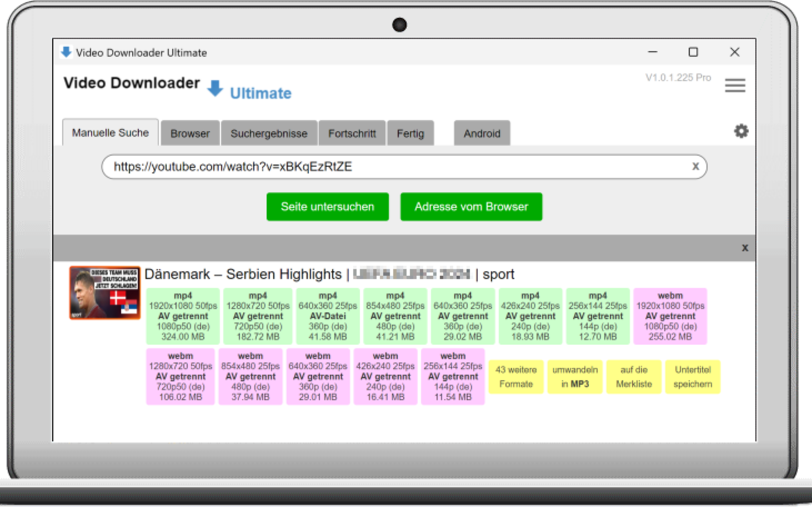This screenshot has height=507, width=812.
Task: Switch to the Fortschritt tab
Action: 352,133
